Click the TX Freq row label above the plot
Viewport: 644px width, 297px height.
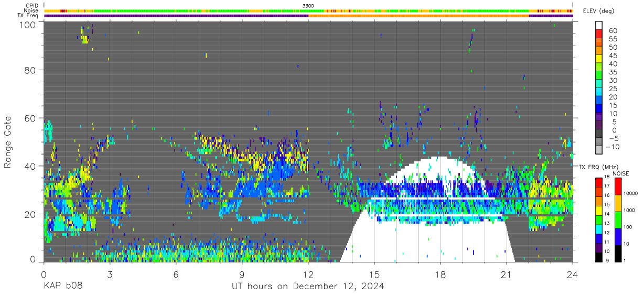pyautogui.click(x=28, y=15)
